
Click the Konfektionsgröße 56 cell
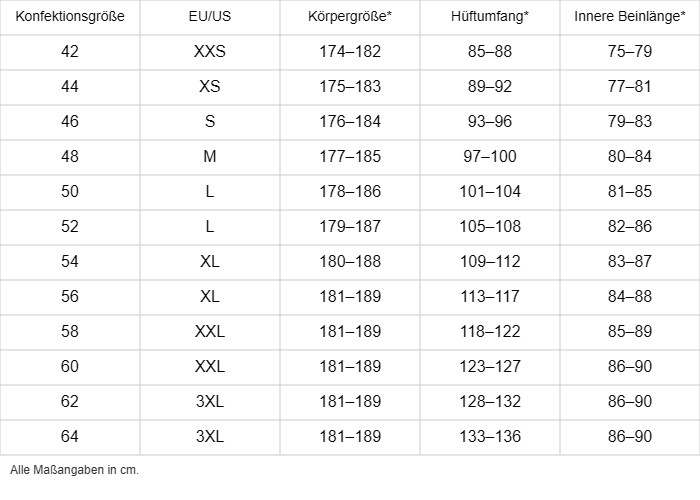(x=70, y=297)
